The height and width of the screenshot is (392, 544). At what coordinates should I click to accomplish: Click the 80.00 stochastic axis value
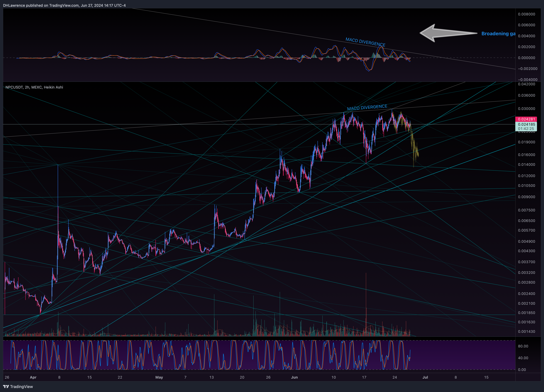(x=523, y=346)
